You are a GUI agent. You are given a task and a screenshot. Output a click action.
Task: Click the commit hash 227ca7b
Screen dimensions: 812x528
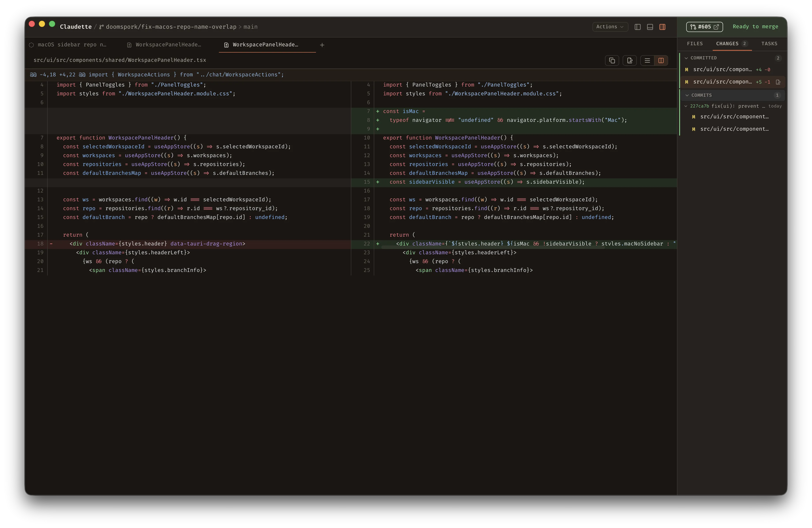pos(699,106)
